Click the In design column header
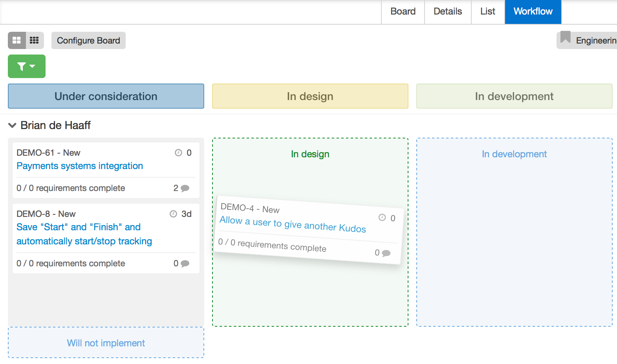The image size is (617, 364). 310,96
